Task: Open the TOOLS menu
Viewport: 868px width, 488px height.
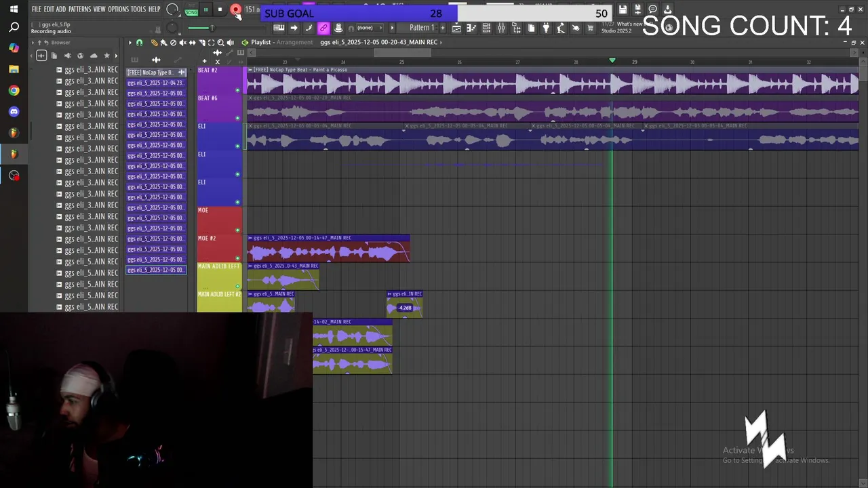Action: (x=138, y=9)
